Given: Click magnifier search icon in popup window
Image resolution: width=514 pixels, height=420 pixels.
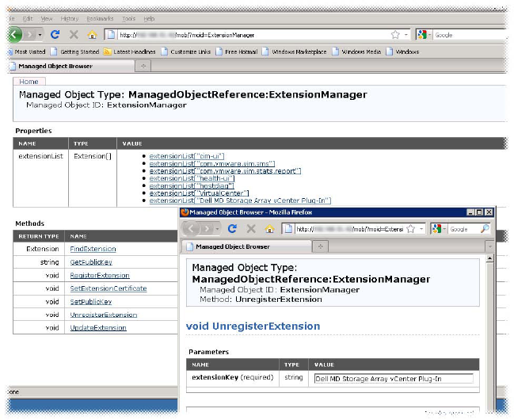Looking at the screenshot, I should pyautogui.click(x=485, y=229).
